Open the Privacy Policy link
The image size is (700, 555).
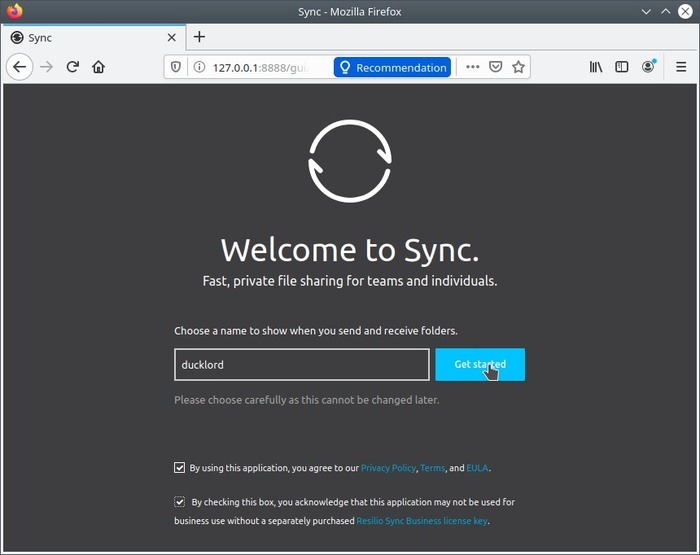click(x=388, y=468)
